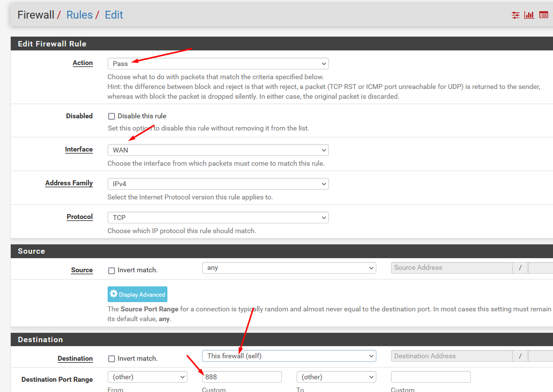The image size is (553, 392).
Task: Open Address Family dropdown showing IPv4
Action: click(x=218, y=184)
